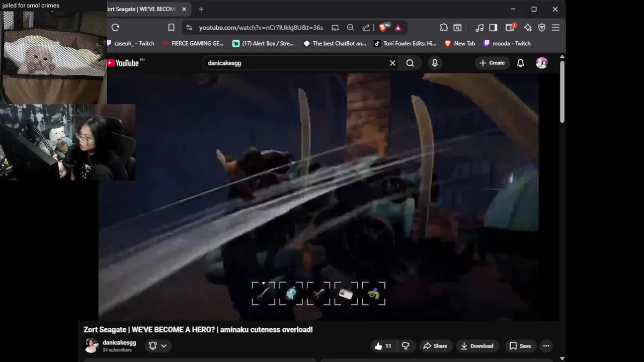Open The best ChatBot an... bookmark
Screen dimensions: 644x362
pyautogui.click(x=335, y=43)
